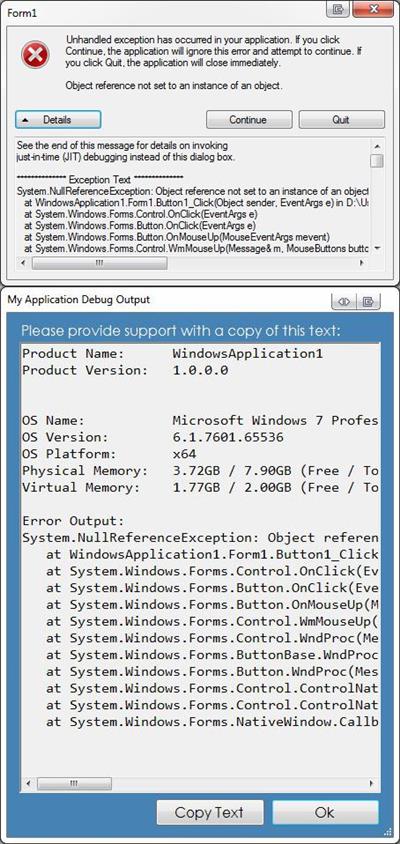Click inside the debug output text box
This screenshot has height=844, width=400.
point(200,558)
